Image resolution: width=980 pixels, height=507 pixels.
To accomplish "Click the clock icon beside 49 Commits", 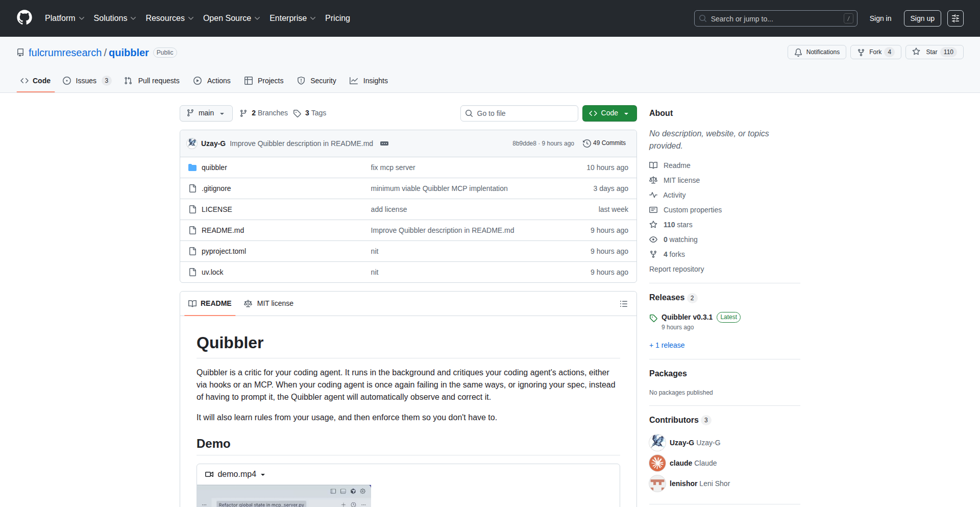I will point(586,143).
